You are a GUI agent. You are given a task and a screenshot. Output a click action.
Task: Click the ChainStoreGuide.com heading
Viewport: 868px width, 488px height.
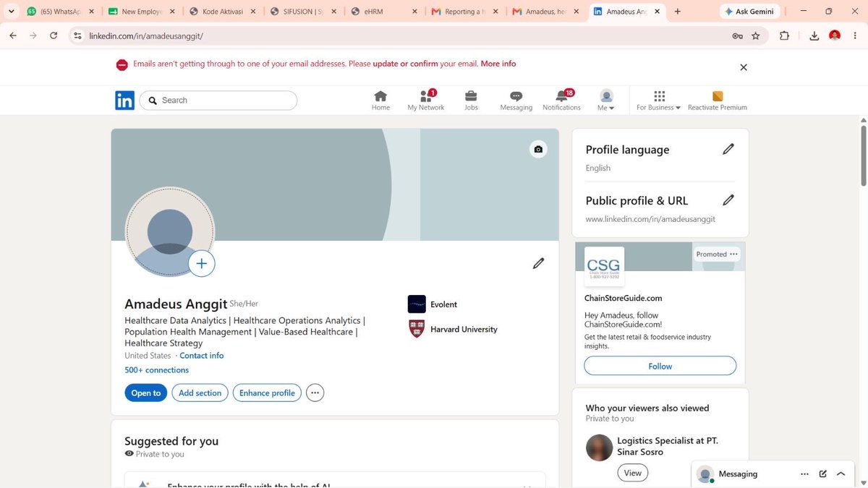point(623,298)
